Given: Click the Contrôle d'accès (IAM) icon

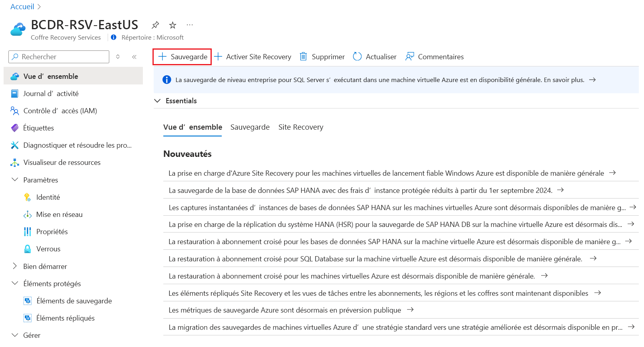Looking at the screenshot, I should 15,111.
